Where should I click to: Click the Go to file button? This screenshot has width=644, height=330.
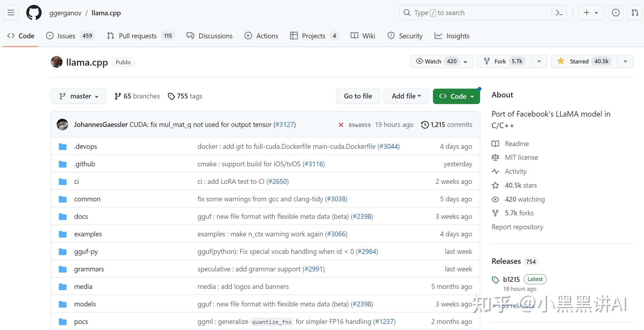click(x=358, y=96)
